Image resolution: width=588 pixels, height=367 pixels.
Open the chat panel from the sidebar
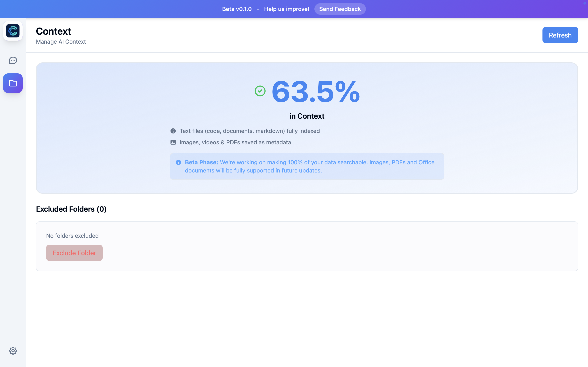13,60
